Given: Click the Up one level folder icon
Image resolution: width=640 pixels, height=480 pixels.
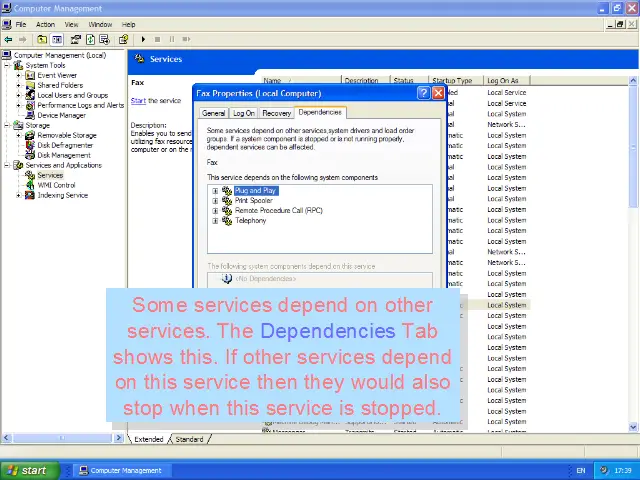Looking at the screenshot, I should tap(42, 40).
